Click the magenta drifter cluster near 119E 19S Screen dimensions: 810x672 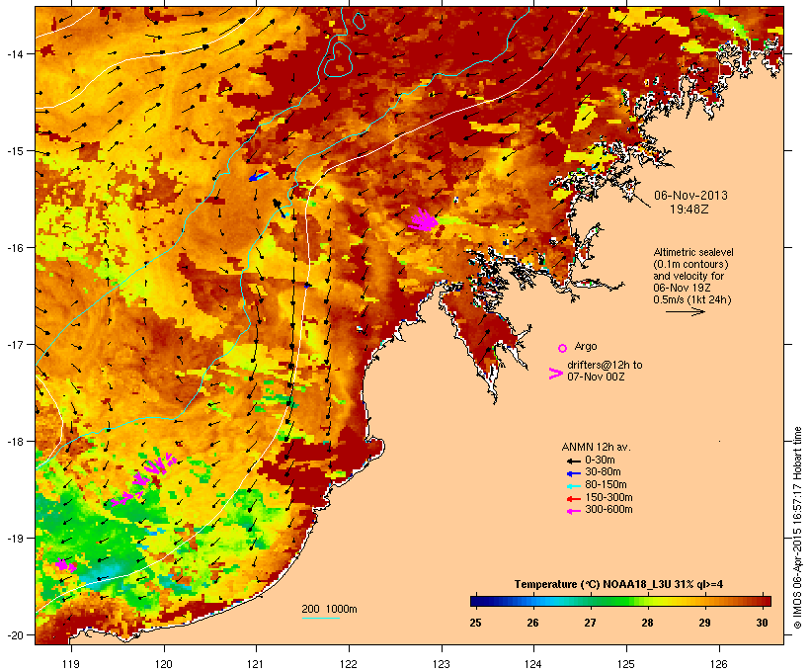[65, 565]
